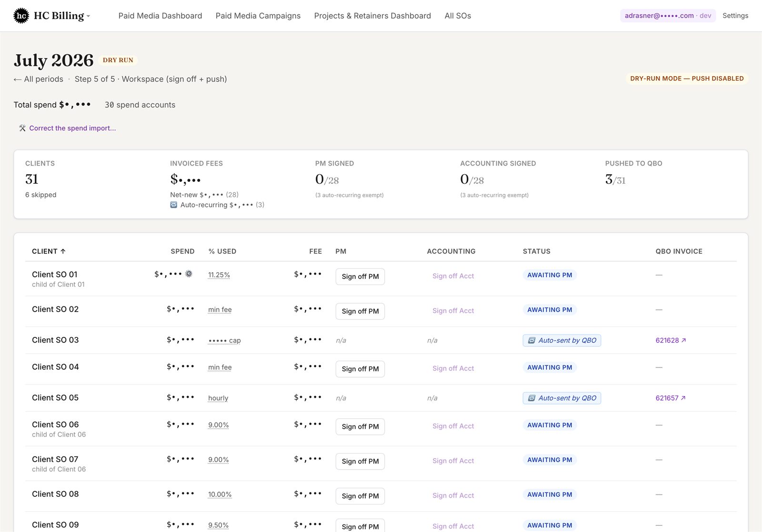The height and width of the screenshot is (532, 762).
Task: Click the gear icon beside Client SO 01 spend
Action: point(189,274)
